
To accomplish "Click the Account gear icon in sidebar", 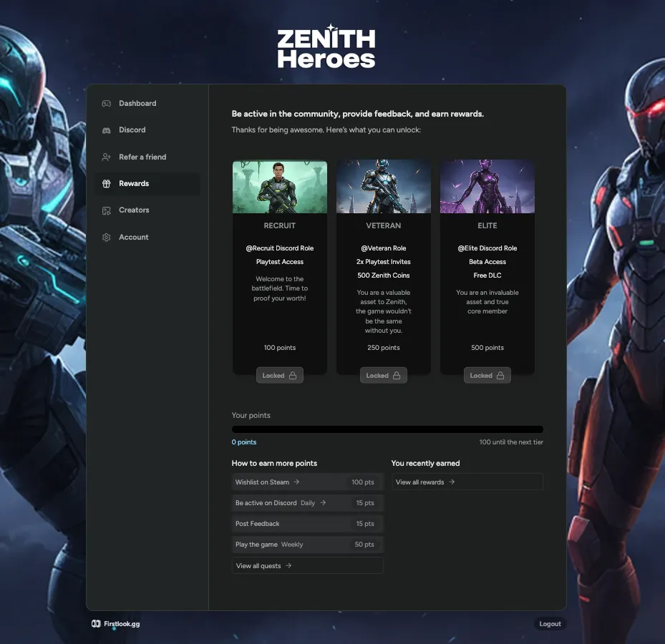I will point(106,238).
